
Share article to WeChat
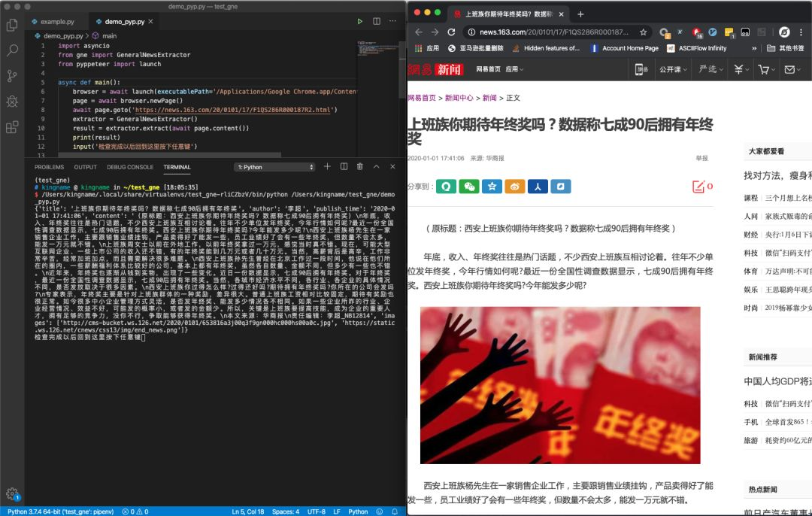click(x=469, y=186)
